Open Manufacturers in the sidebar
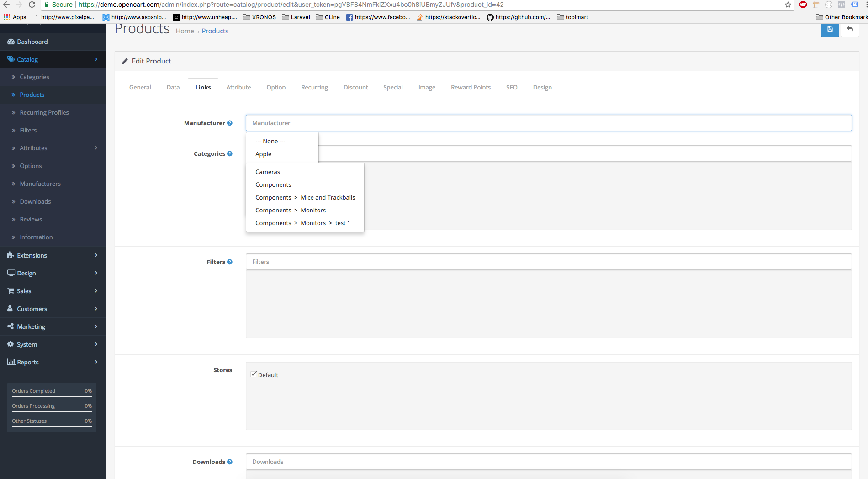Image resolution: width=868 pixels, height=479 pixels. pyautogui.click(x=40, y=184)
